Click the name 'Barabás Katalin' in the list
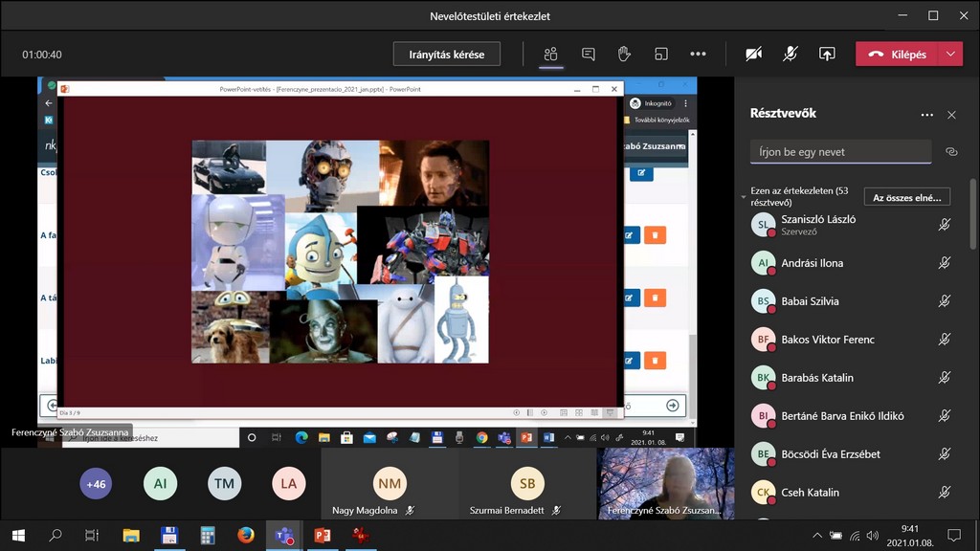Image resolution: width=980 pixels, height=551 pixels. (x=817, y=377)
